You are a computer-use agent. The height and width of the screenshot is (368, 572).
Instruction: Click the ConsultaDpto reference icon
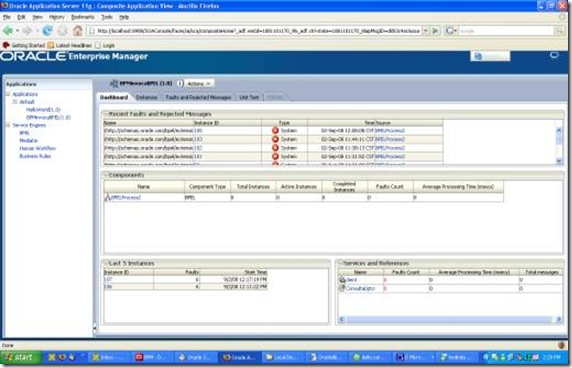pos(342,288)
